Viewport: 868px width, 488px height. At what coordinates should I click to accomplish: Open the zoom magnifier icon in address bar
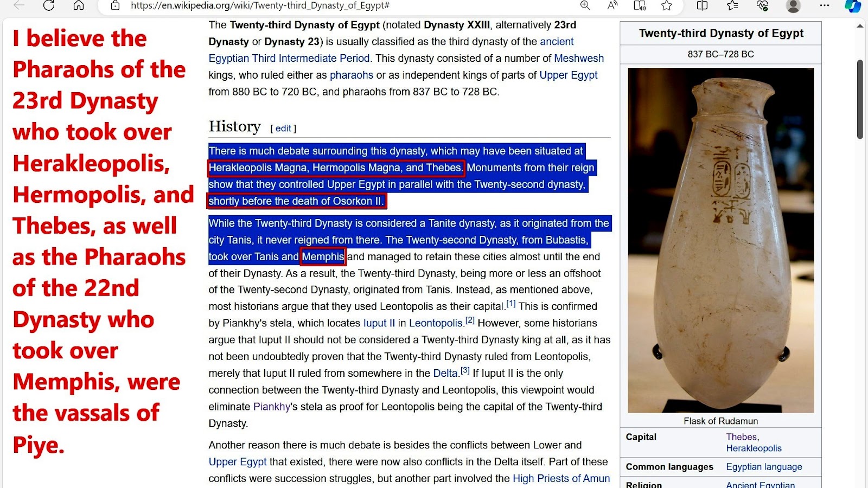[x=585, y=5]
